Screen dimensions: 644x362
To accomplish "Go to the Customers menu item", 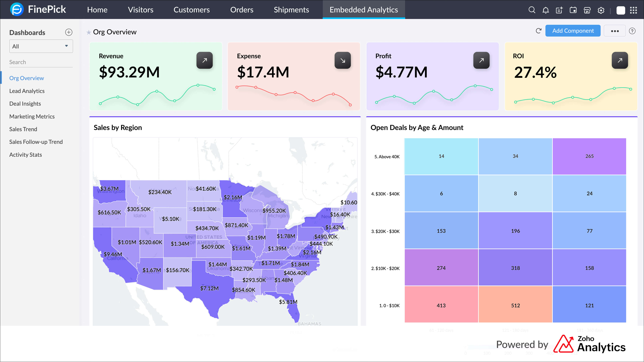I will pos(192,10).
